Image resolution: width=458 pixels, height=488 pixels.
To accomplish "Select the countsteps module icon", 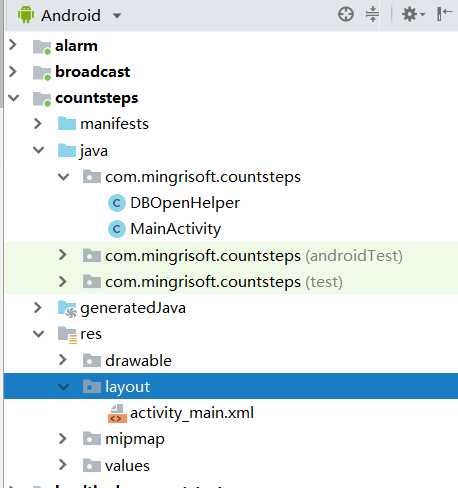I will point(42,99).
